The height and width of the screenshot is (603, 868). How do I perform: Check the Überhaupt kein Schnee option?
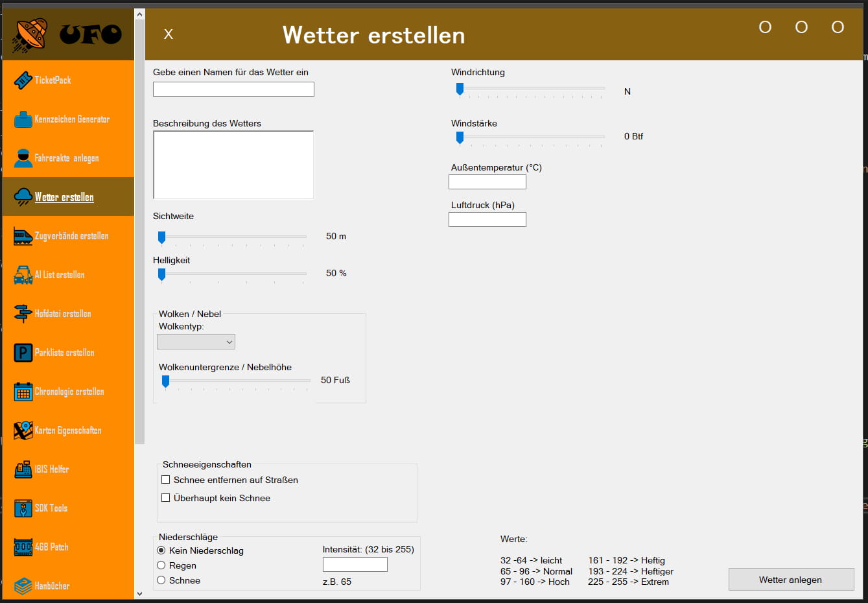click(x=166, y=498)
